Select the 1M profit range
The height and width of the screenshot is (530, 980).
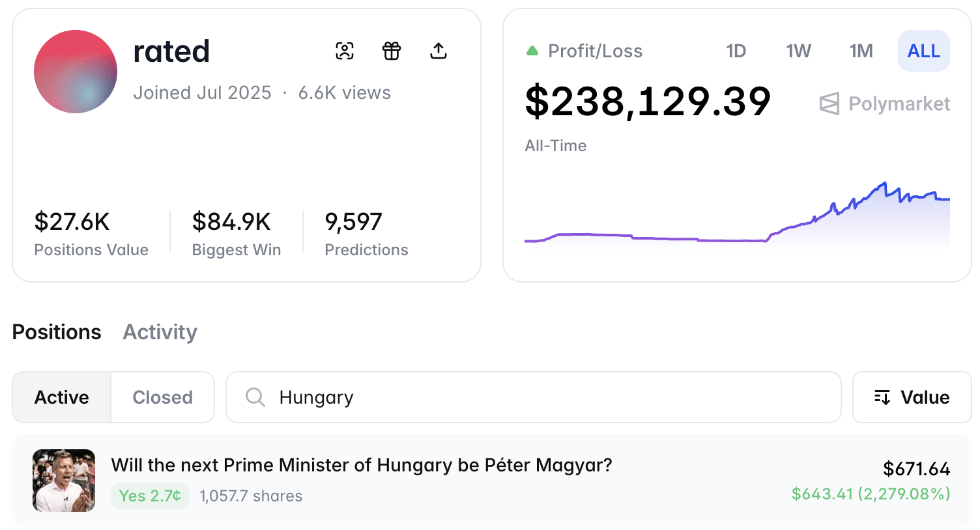(x=861, y=51)
